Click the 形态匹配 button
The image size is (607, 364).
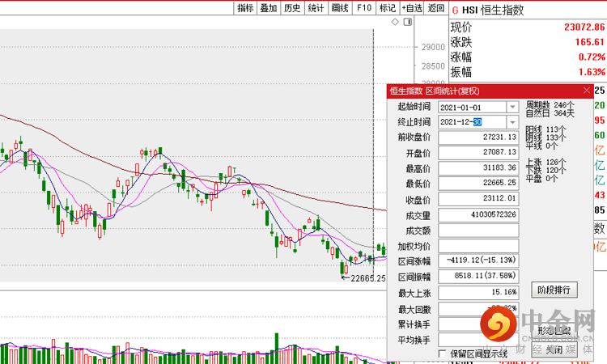click(554, 330)
